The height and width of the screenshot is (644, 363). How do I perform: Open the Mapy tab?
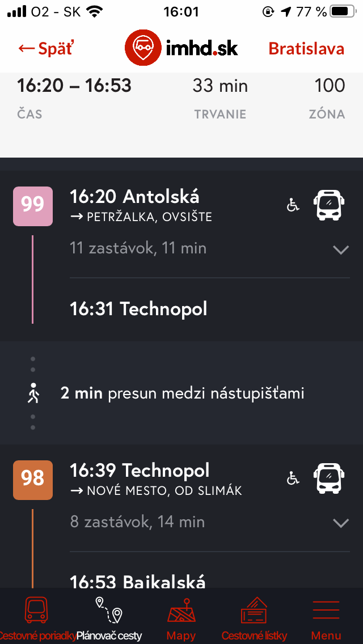(x=181, y=618)
